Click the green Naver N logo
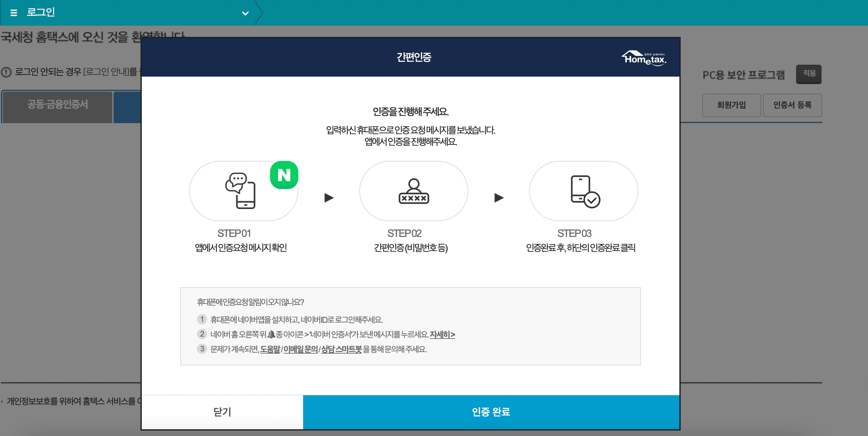This screenshot has width=868, height=436. point(284,175)
